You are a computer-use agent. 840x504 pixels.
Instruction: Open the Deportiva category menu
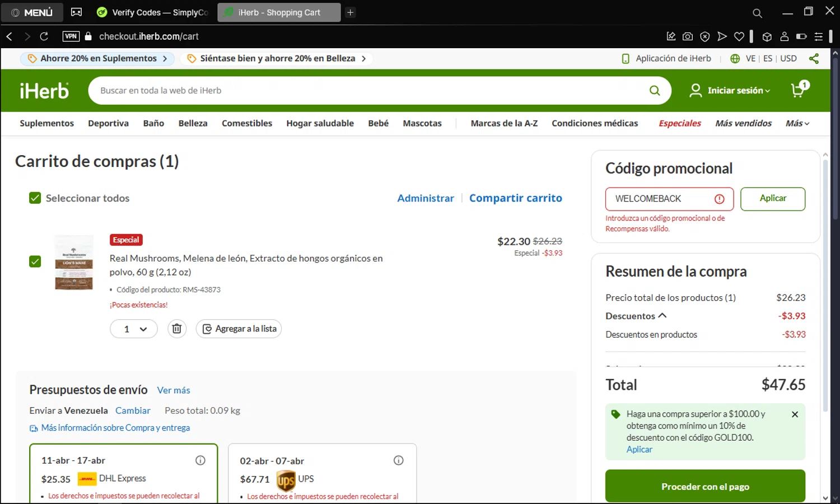point(108,123)
